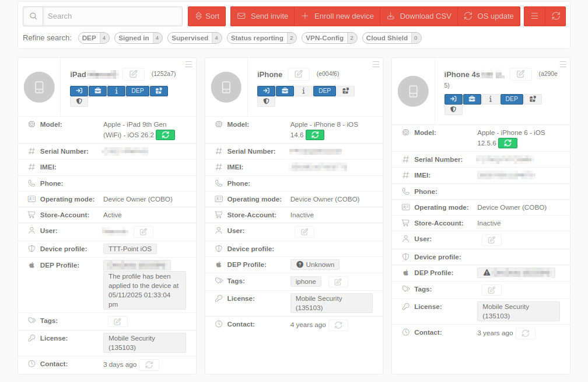
Task: Toggle the Supervised filter chip
Action: [194, 38]
